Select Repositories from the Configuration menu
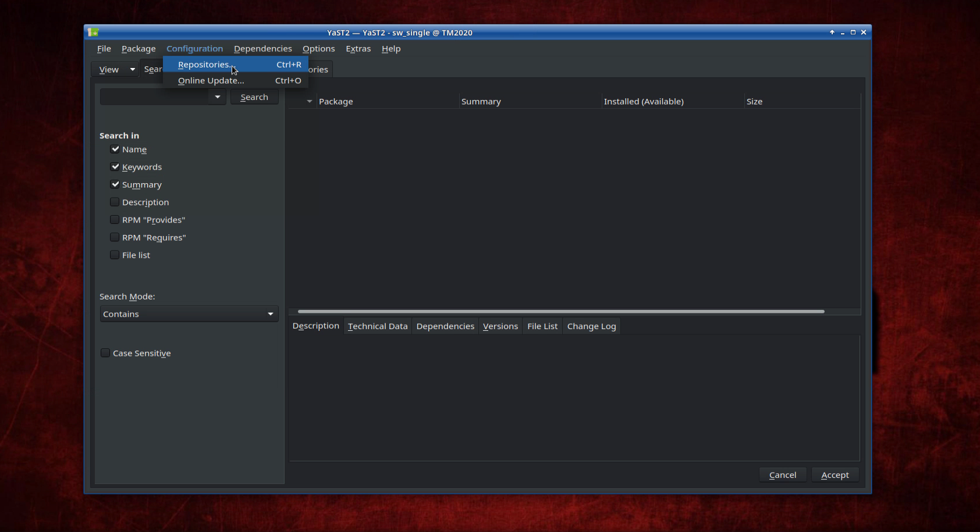This screenshot has height=532, width=980. 205,65
